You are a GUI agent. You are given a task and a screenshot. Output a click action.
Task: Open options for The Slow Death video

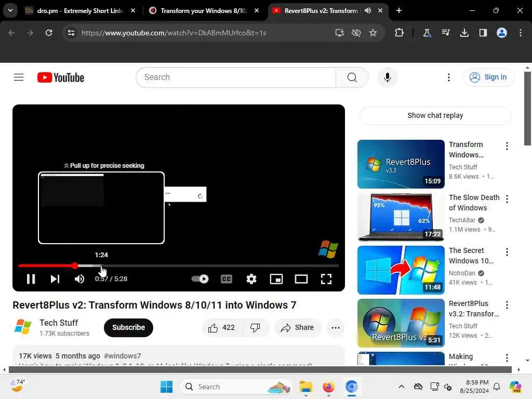tap(507, 199)
